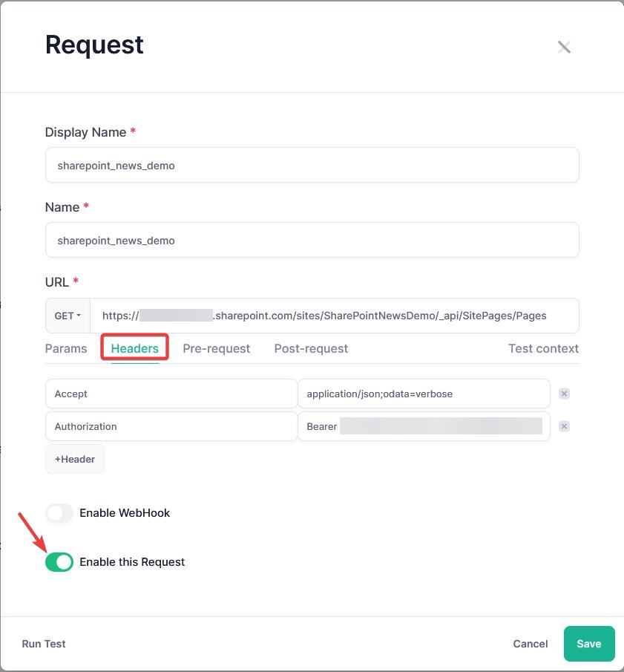
Task: Remove the Accept header row
Action: [x=564, y=394]
